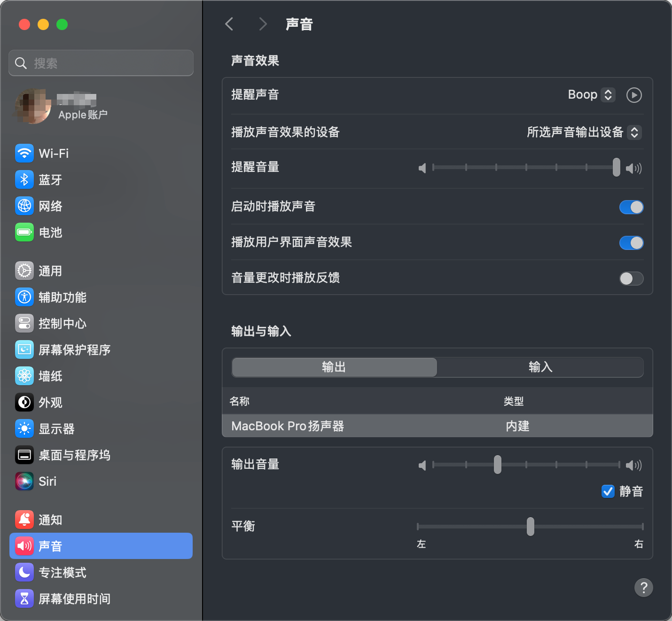672x621 pixels.
Task: Click the 输出音量 slider knob
Action: (497, 465)
